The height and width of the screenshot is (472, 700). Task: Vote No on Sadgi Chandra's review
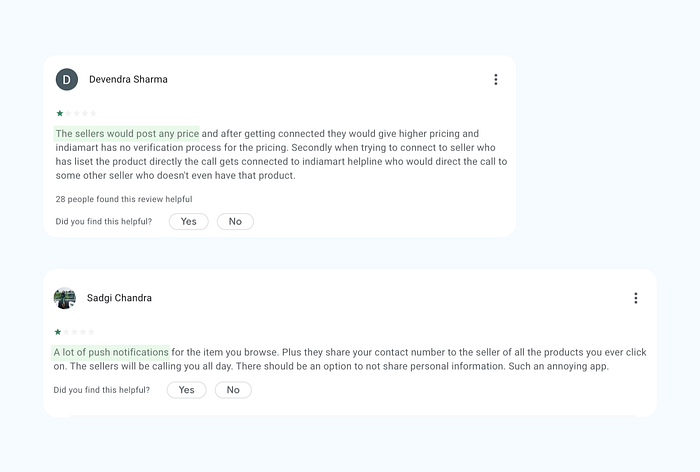(x=233, y=390)
